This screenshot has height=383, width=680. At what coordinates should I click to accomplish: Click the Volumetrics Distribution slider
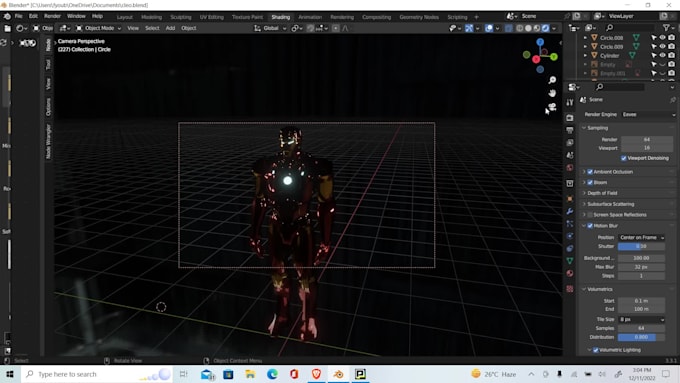(x=641, y=337)
